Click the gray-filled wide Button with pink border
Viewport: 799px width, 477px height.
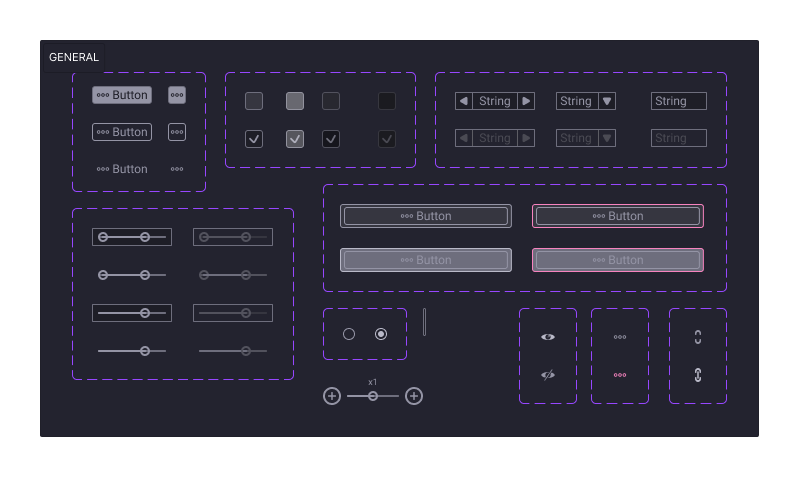click(x=618, y=260)
